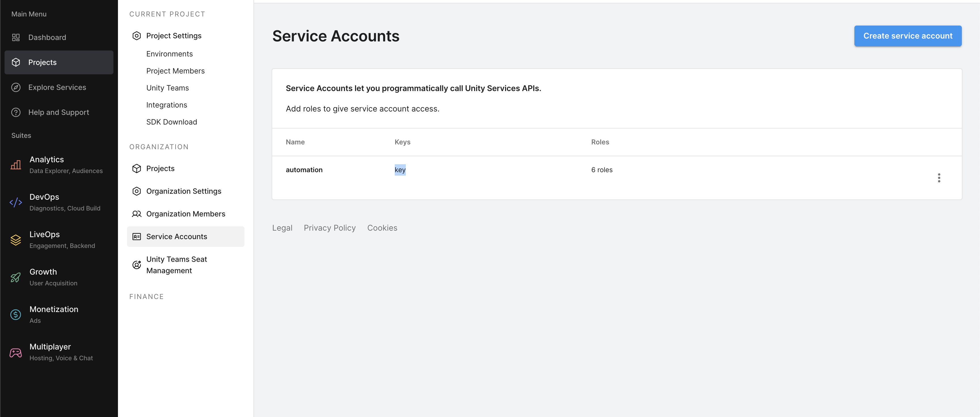Image resolution: width=980 pixels, height=417 pixels.
Task: Click the DevOps code brackets icon
Action: coord(16,203)
